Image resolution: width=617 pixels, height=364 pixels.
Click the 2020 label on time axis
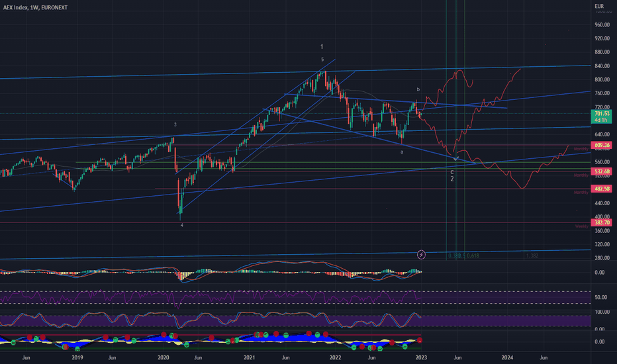164,357
